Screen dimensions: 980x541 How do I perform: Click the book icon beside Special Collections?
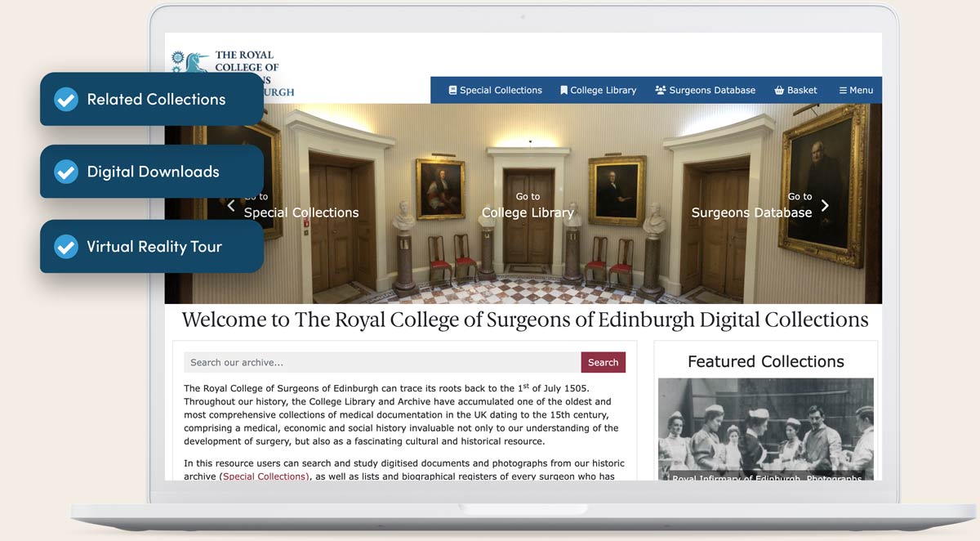[452, 90]
